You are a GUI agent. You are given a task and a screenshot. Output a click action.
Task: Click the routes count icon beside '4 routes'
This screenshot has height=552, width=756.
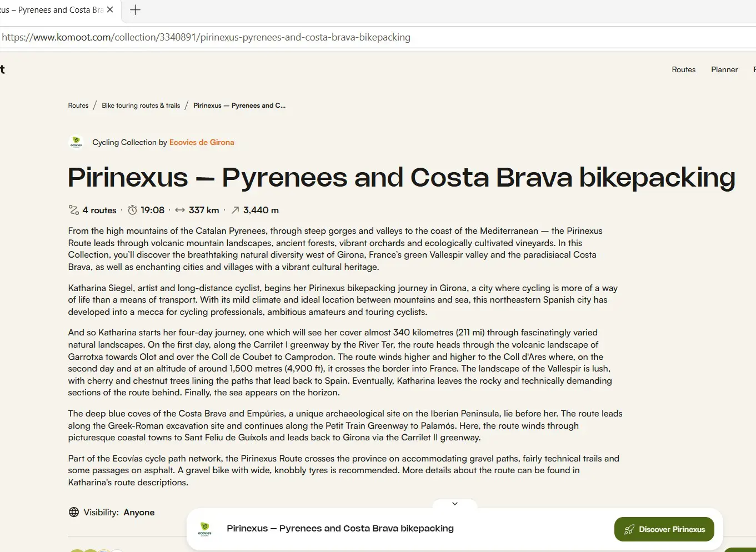click(x=74, y=210)
